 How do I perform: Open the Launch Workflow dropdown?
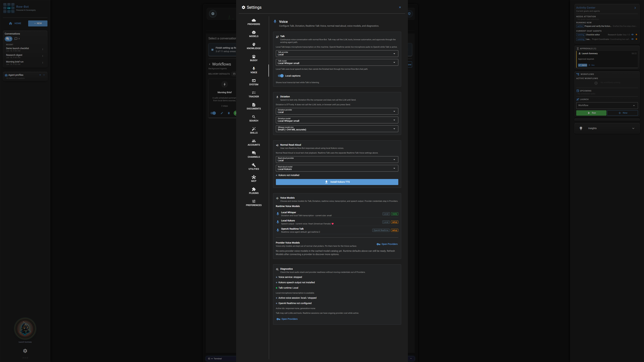(607, 105)
